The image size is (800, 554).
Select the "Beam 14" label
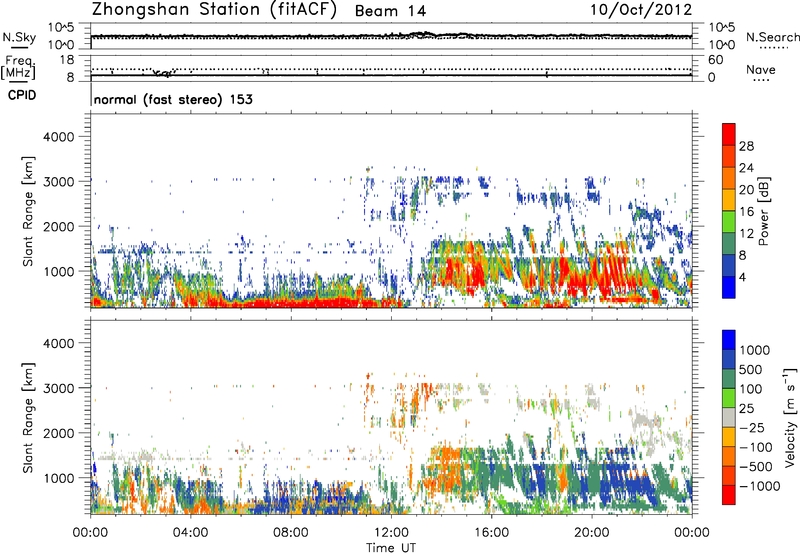[390, 11]
